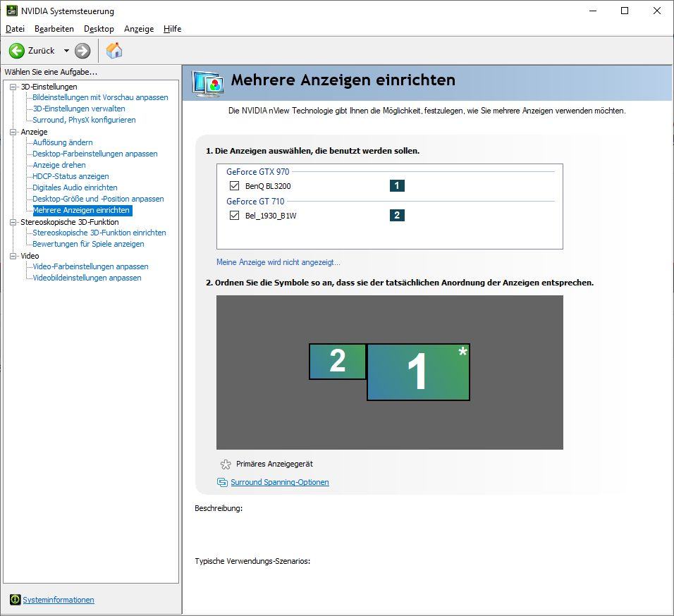Click the Stereoskopische 3D-Funktion category label
This screenshot has width=674, height=616.
pos(70,222)
